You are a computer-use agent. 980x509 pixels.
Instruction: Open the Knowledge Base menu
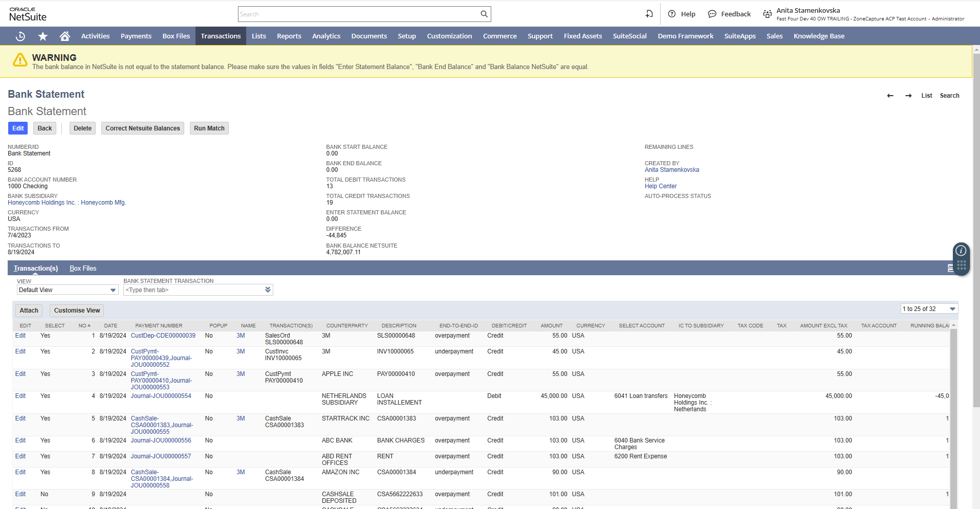819,36
